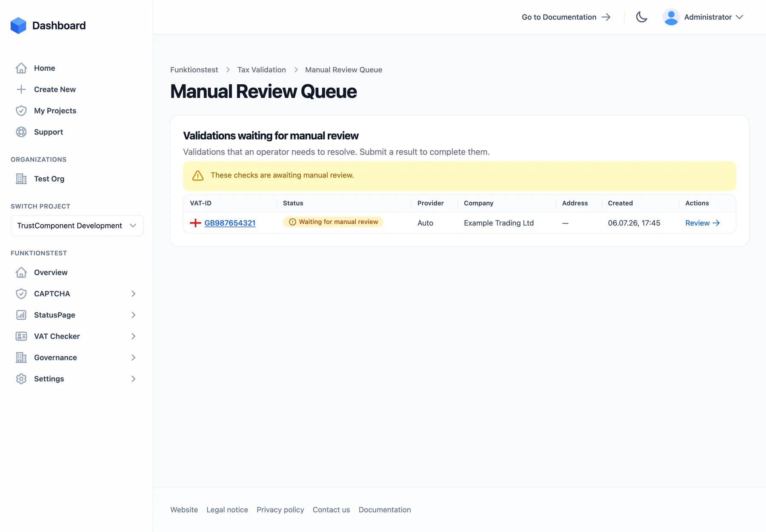Click the flag icon beside GB987654321
Image resolution: width=766 pixels, height=532 pixels.
pyautogui.click(x=195, y=223)
